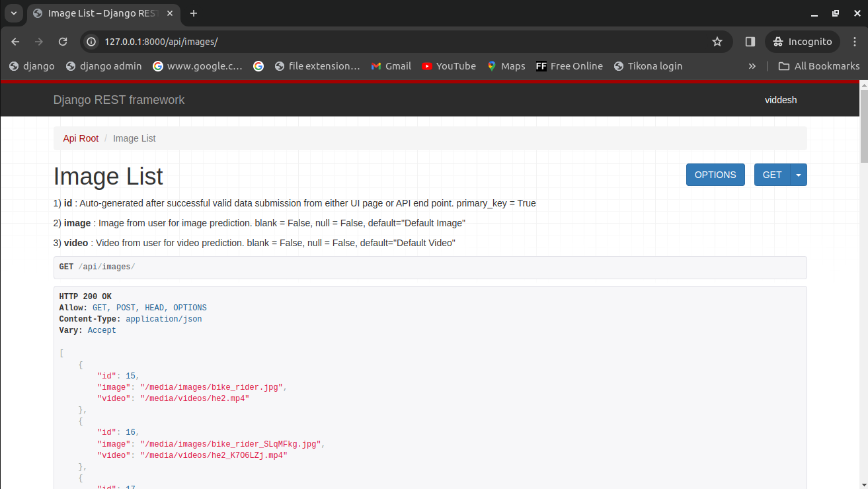Click the bike_rider_SLqMFkg.jpg image path
This screenshot has width=868, height=489.
pyautogui.click(x=231, y=444)
